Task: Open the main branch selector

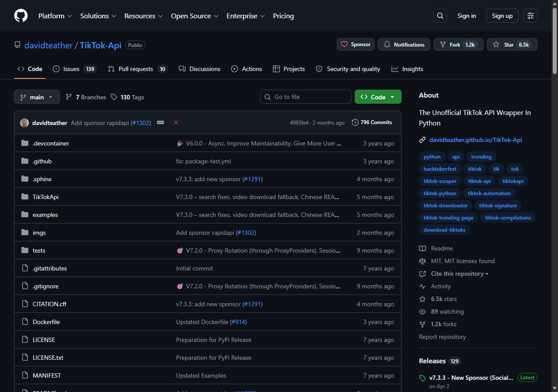Action: [x=37, y=97]
